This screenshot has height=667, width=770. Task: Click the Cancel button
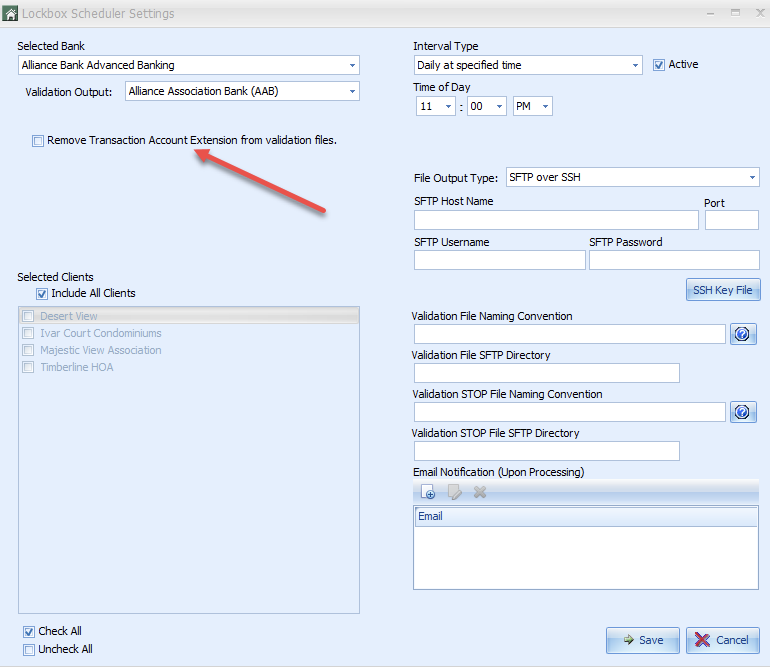(722, 640)
